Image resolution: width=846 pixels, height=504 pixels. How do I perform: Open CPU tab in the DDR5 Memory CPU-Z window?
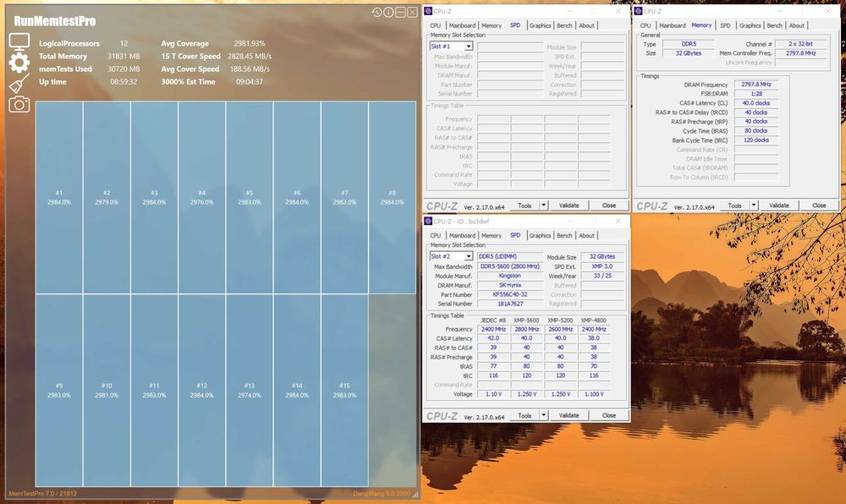[x=645, y=25]
